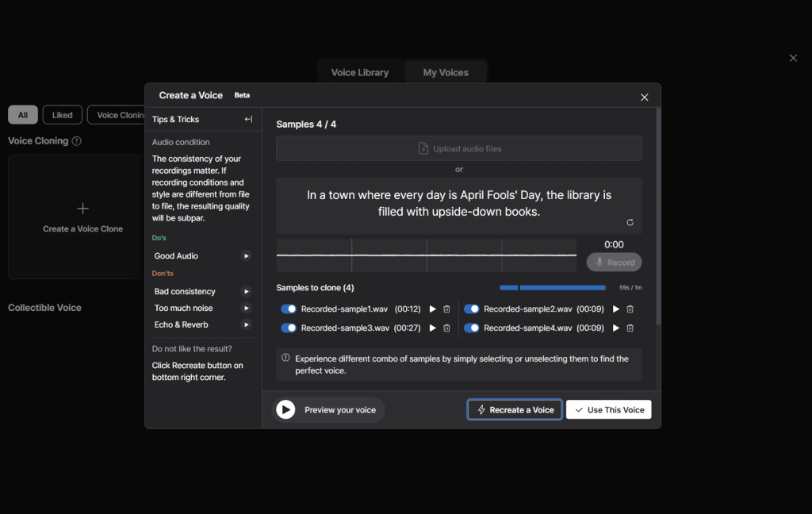Click the samples duration progress bar
Image resolution: width=812 pixels, height=514 pixels.
553,288
